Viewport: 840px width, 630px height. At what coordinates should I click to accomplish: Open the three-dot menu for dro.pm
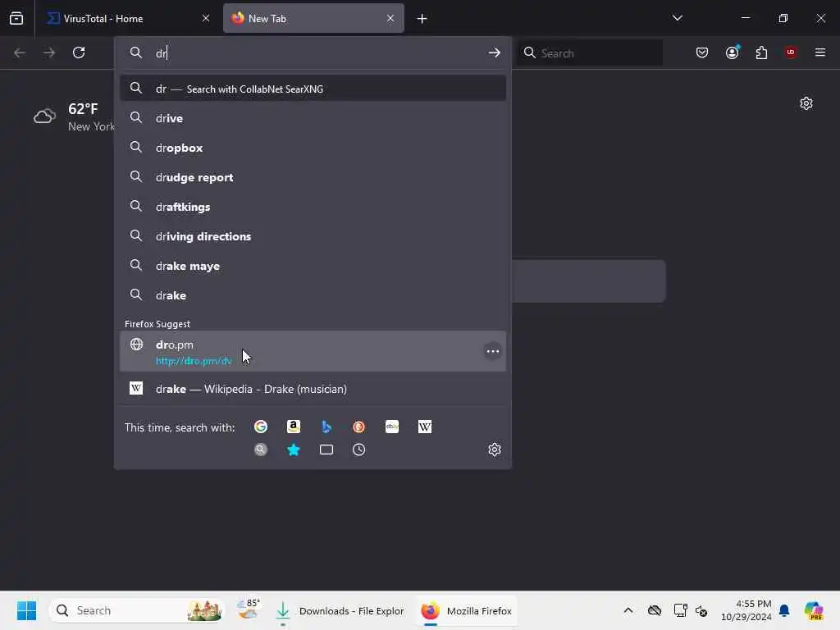click(x=493, y=351)
